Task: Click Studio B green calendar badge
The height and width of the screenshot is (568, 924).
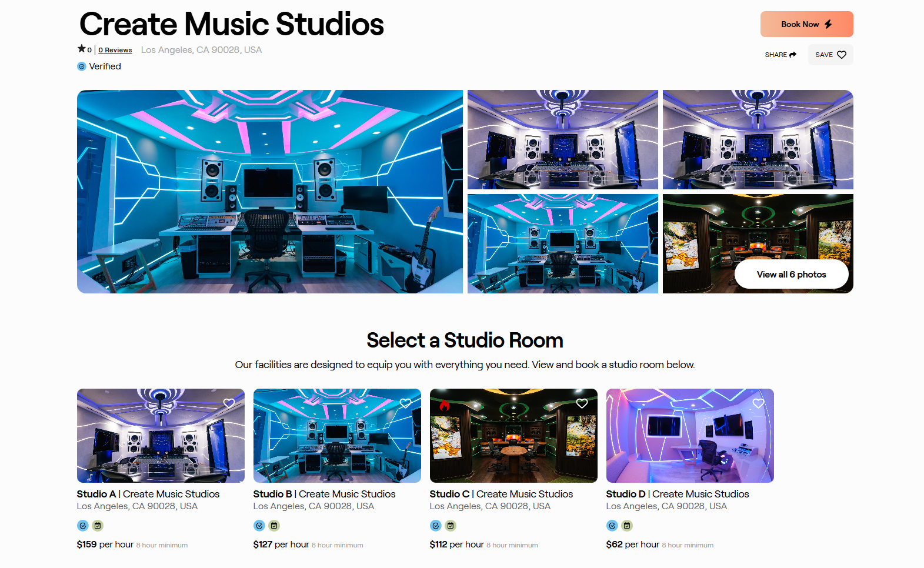Action: point(274,526)
